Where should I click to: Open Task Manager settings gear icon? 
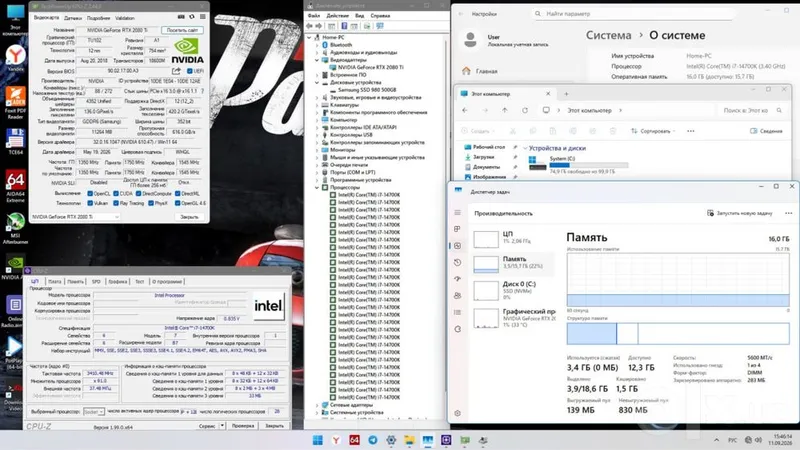[458, 413]
